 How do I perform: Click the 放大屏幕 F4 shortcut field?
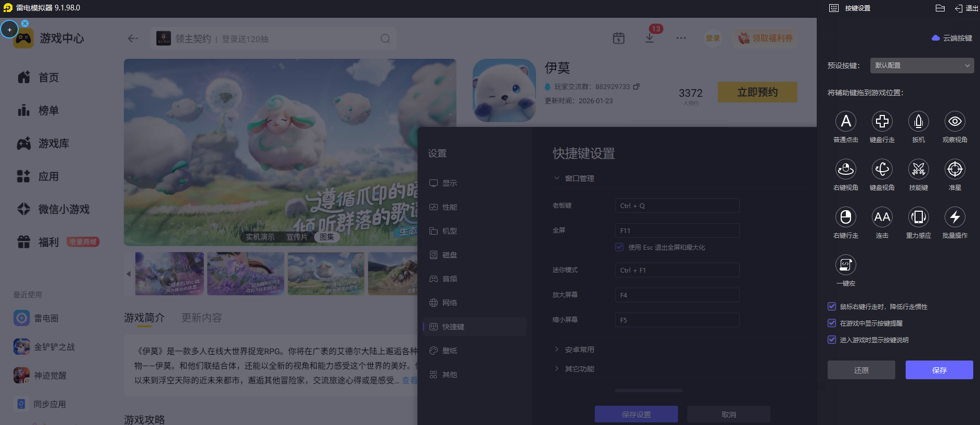[x=677, y=295]
